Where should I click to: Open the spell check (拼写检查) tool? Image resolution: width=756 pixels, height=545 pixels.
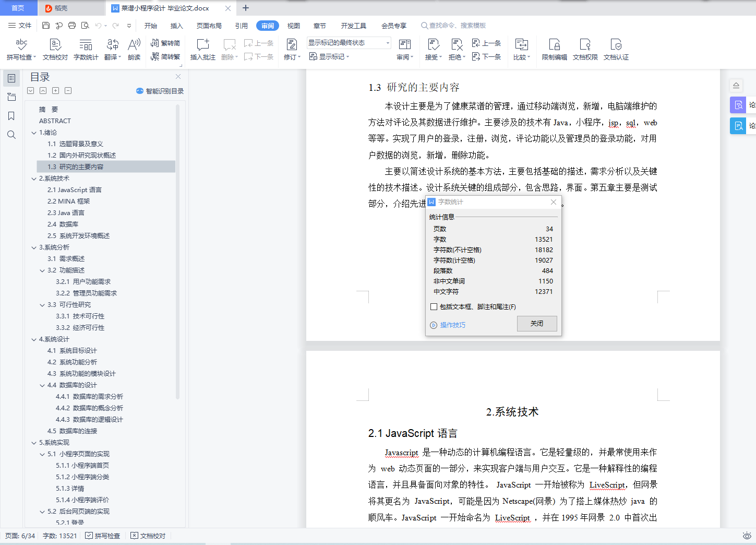pos(21,50)
